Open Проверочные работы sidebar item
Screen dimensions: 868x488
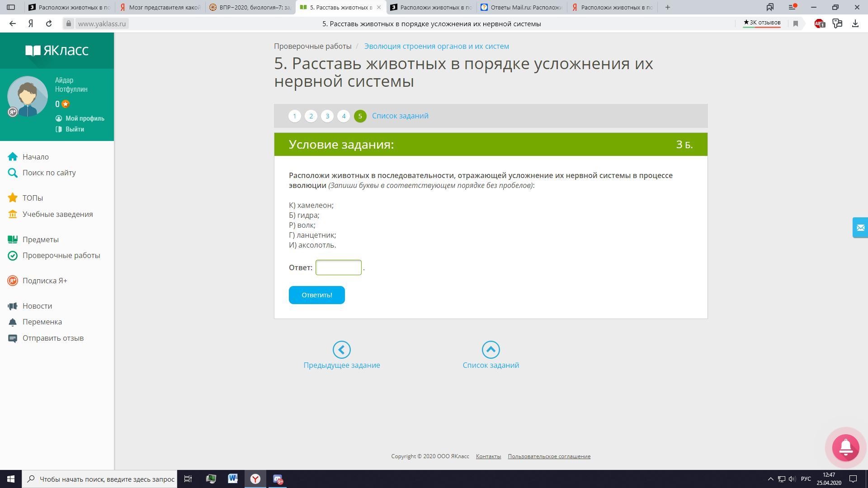point(61,255)
